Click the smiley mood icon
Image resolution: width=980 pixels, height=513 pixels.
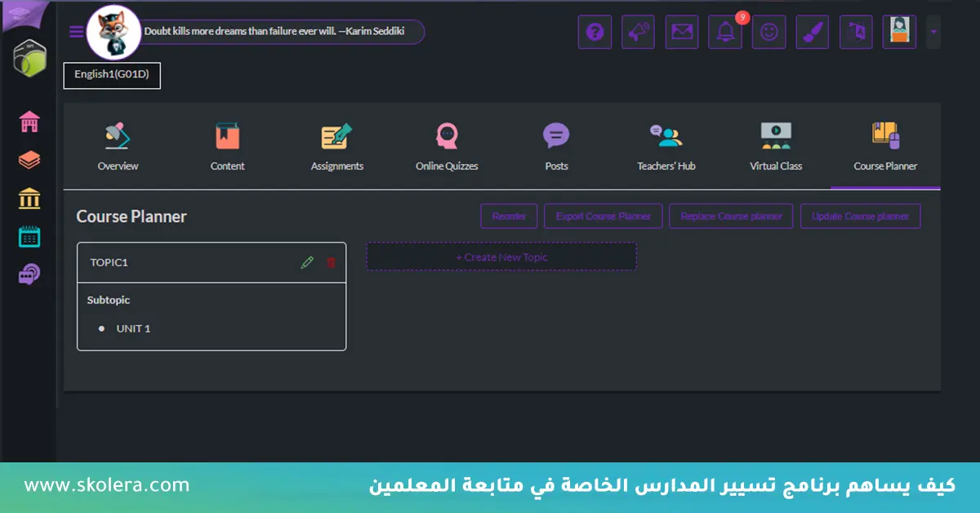(x=768, y=31)
